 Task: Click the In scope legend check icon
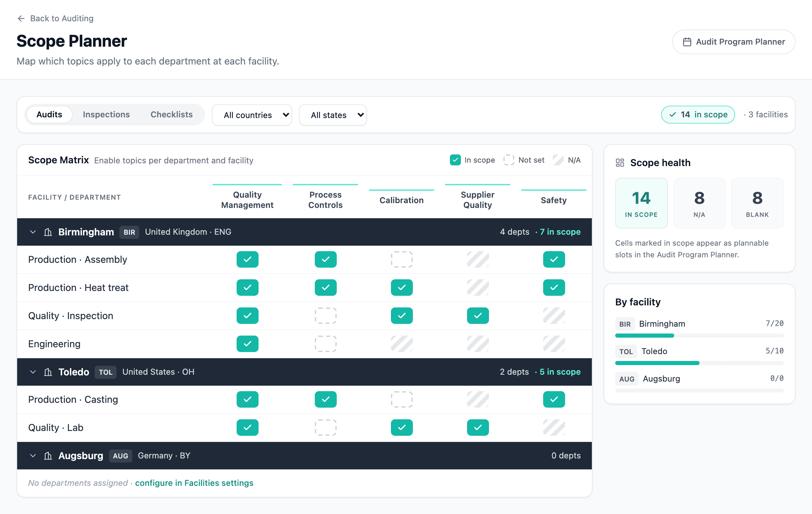click(455, 160)
